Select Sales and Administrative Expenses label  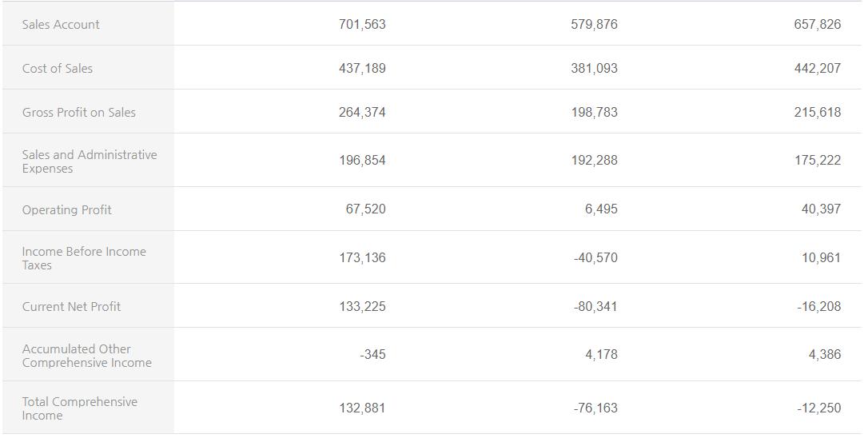pyautogui.click(x=90, y=161)
